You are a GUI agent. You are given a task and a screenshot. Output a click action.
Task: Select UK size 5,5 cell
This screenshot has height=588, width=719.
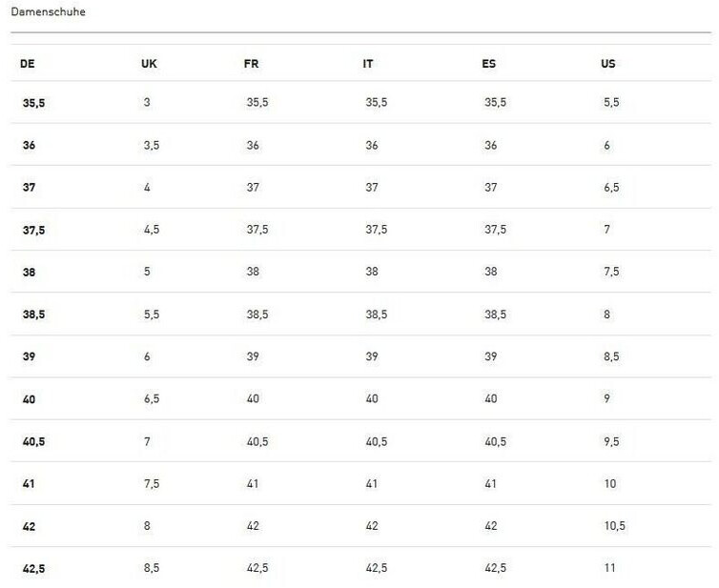point(152,314)
